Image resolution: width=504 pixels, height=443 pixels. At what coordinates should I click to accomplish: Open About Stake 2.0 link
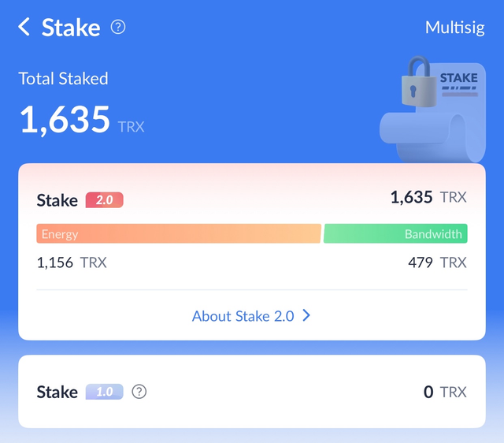[x=243, y=316]
